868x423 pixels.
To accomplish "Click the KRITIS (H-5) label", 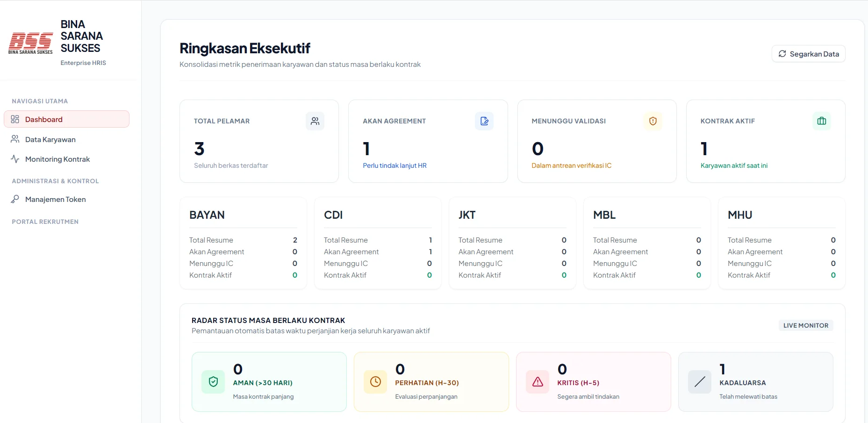I will click(578, 383).
